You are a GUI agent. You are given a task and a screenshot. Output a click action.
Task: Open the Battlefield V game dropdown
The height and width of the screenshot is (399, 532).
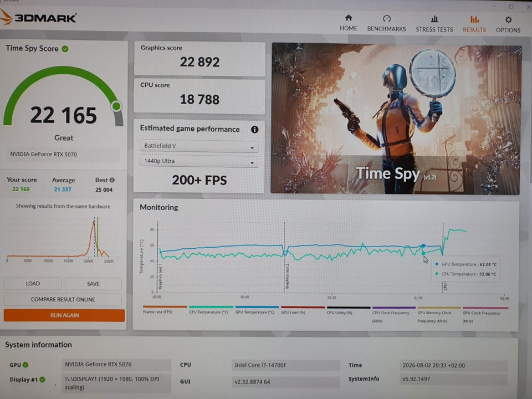coord(199,146)
